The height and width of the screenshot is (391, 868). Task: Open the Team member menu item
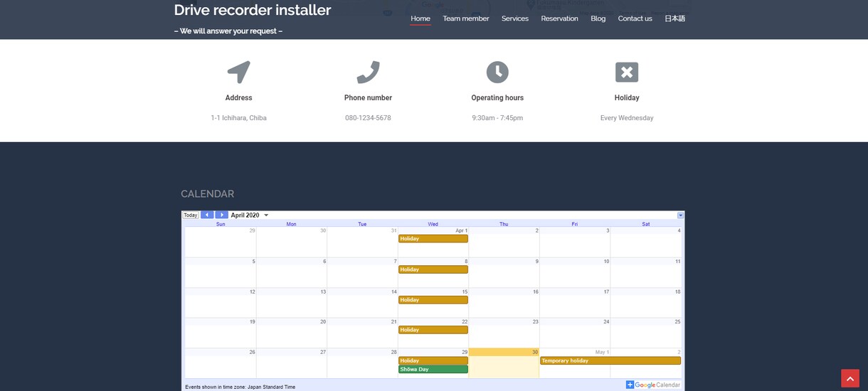(x=466, y=18)
